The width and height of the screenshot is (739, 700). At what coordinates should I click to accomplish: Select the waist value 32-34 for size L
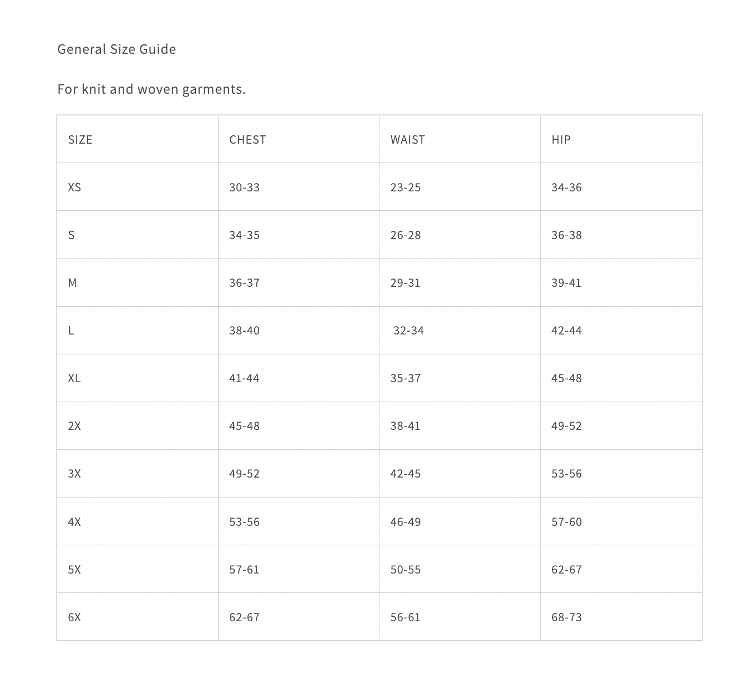pos(408,331)
